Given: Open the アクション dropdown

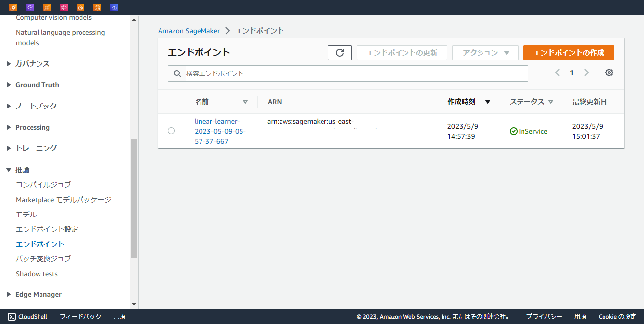Looking at the screenshot, I should click(485, 53).
